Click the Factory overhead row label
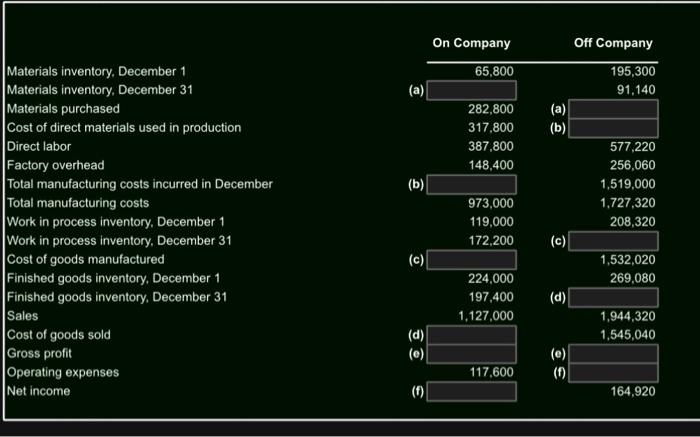Viewport: 700px width, 437px height. (x=55, y=165)
